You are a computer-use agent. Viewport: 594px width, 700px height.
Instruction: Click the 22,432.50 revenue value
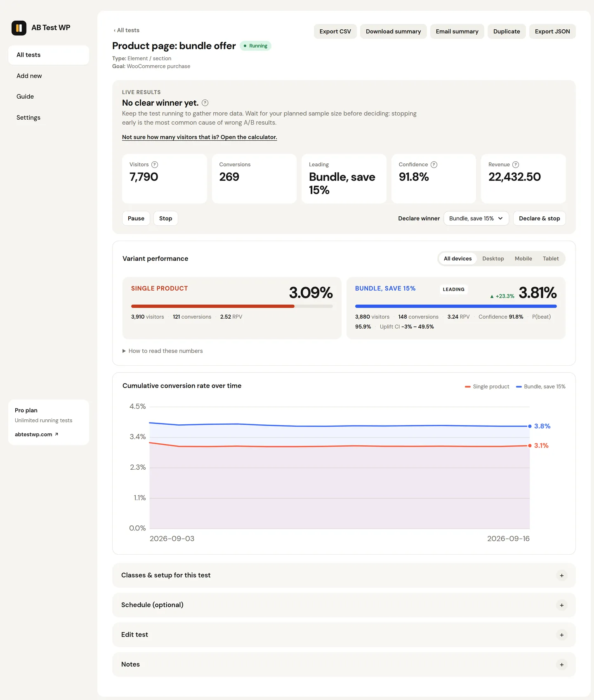(514, 177)
